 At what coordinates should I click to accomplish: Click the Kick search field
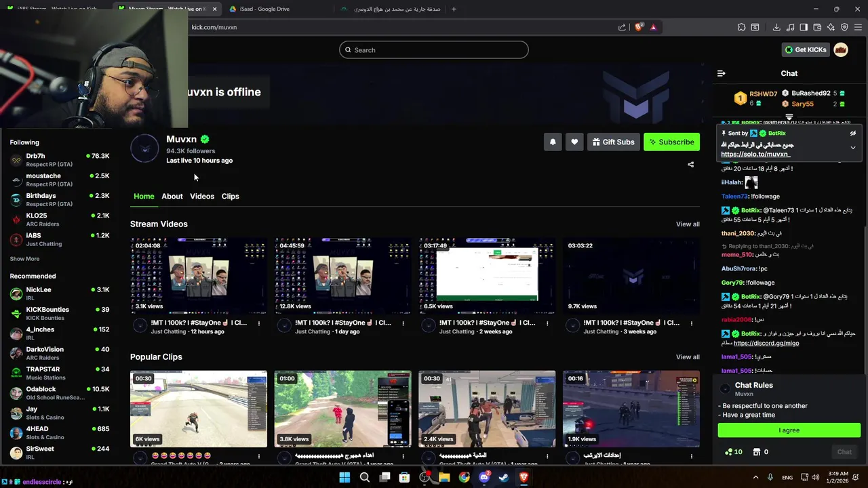click(434, 49)
